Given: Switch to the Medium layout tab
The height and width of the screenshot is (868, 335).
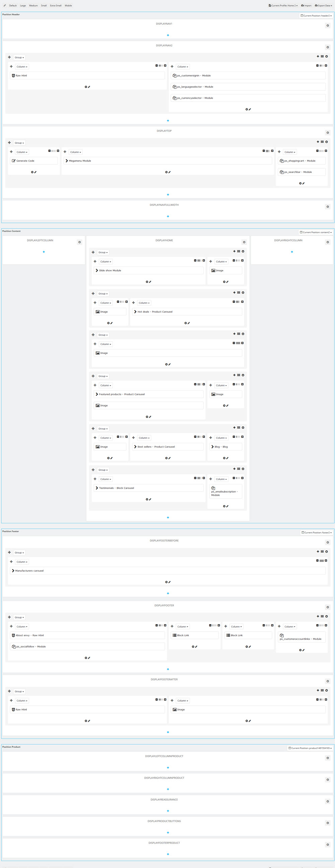Looking at the screenshot, I should [x=33, y=5].
